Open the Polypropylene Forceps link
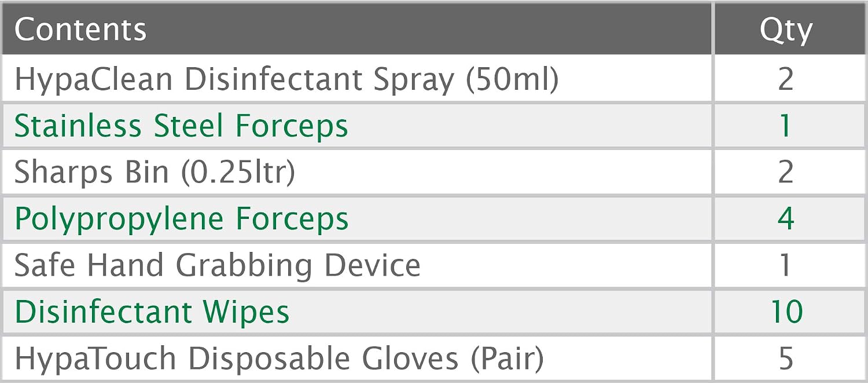868x384 pixels. coord(182,220)
